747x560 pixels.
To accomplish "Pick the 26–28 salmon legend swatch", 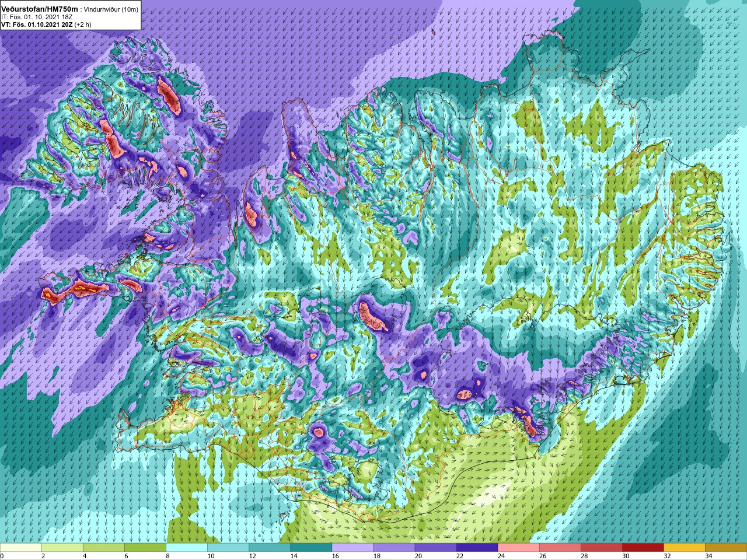I will (x=560, y=548).
